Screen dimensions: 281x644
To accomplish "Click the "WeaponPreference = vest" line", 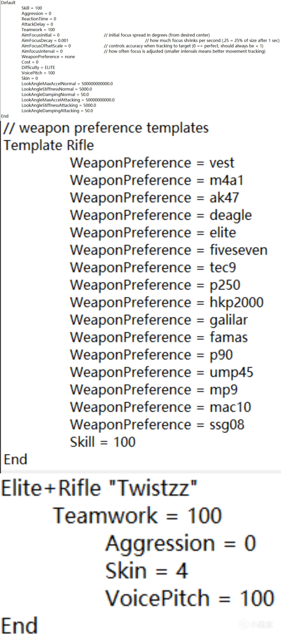I will [152, 163].
